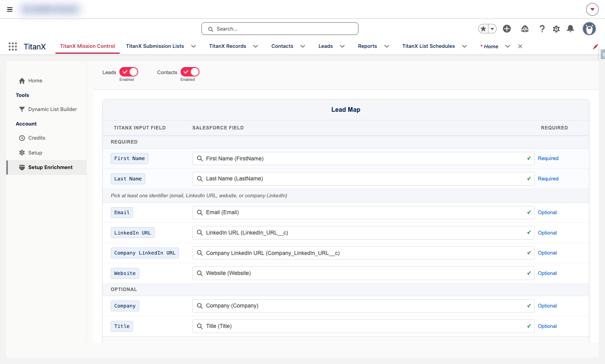
Task: Expand Contacts tab dropdown chevron
Action: pos(303,46)
